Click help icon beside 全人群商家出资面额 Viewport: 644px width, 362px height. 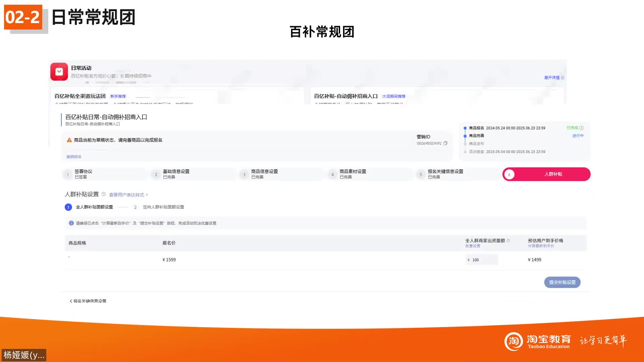508,240
